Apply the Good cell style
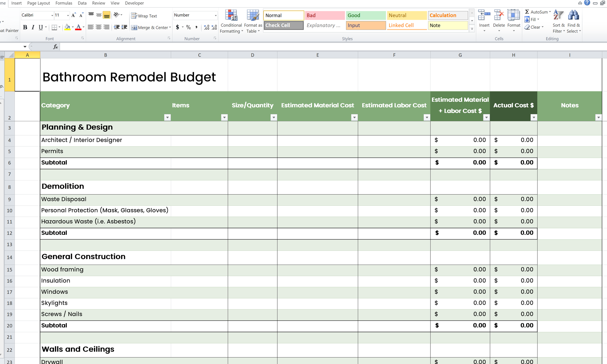 [x=365, y=15]
